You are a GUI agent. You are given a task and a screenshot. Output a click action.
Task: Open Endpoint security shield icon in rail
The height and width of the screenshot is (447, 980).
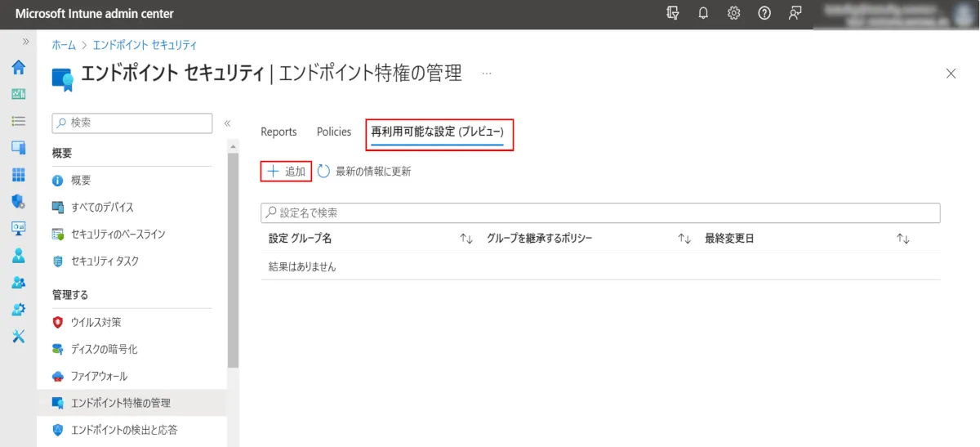[18, 201]
